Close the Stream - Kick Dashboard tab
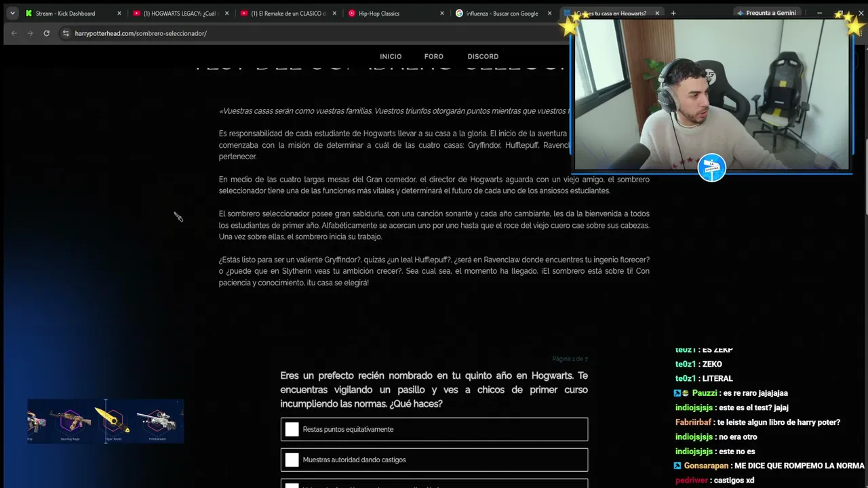The image size is (868, 488). click(x=119, y=13)
